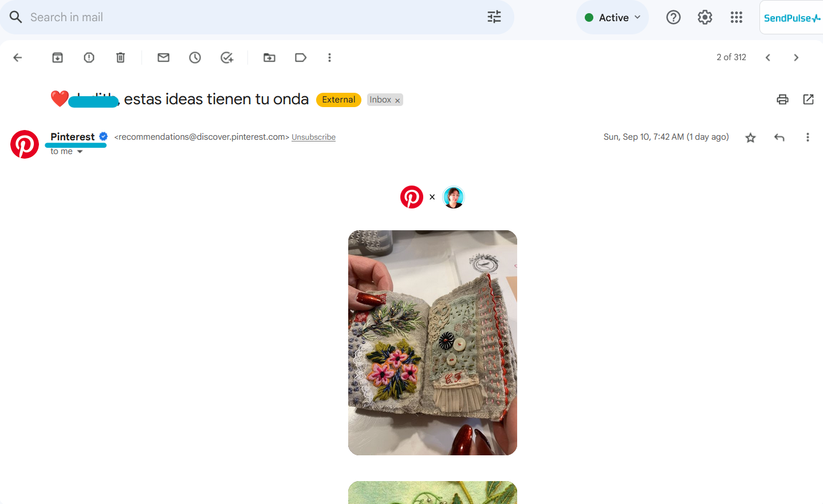Go back to the inbox list
The image size is (823, 504).
click(x=18, y=57)
